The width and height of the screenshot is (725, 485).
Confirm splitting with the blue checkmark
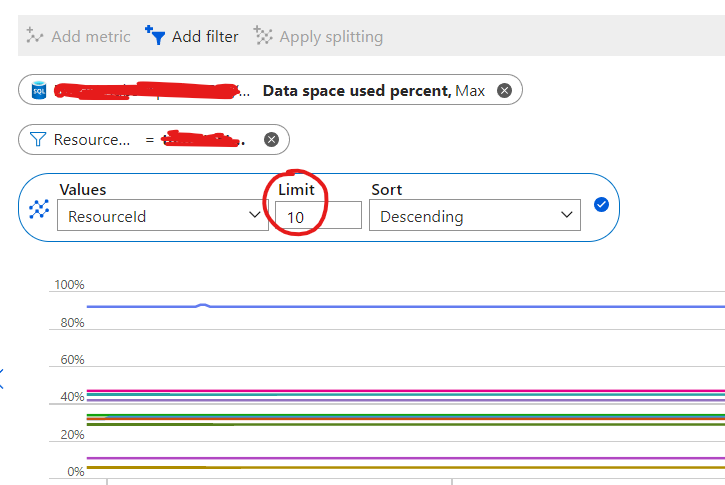[601, 205]
